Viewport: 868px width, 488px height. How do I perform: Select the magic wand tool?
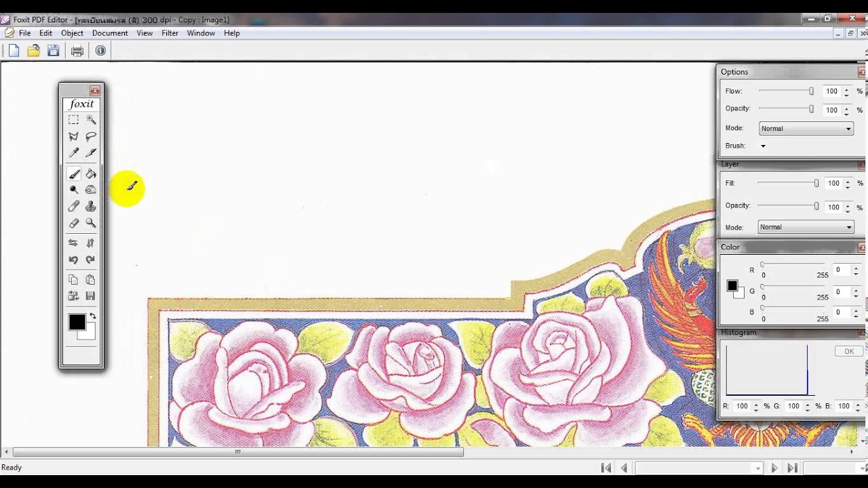click(91, 120)
